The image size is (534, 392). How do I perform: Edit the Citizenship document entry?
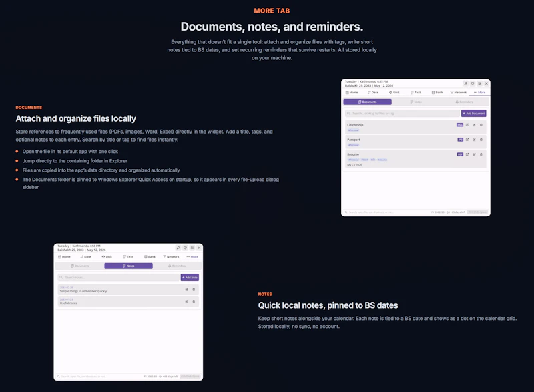tap(474, 125)
